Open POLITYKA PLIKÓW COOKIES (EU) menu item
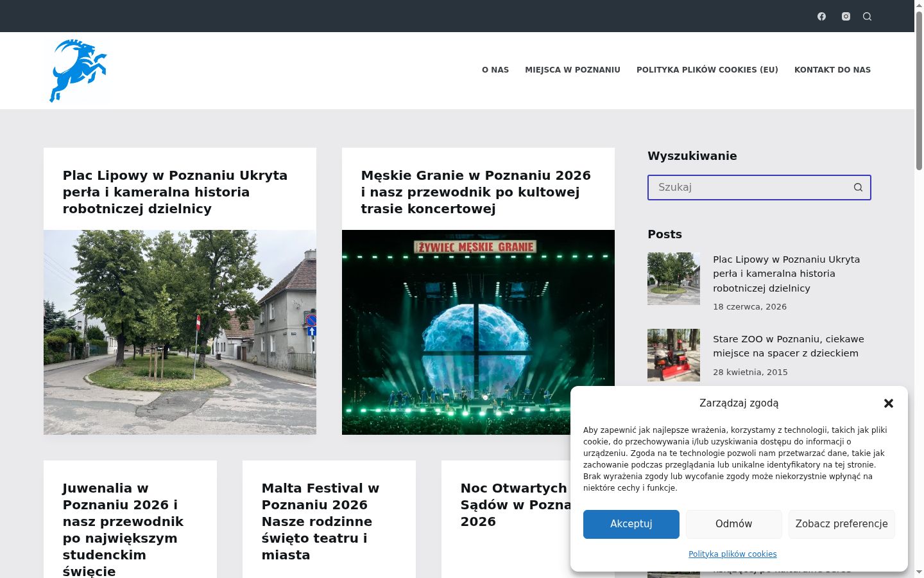 click(707, 70)
